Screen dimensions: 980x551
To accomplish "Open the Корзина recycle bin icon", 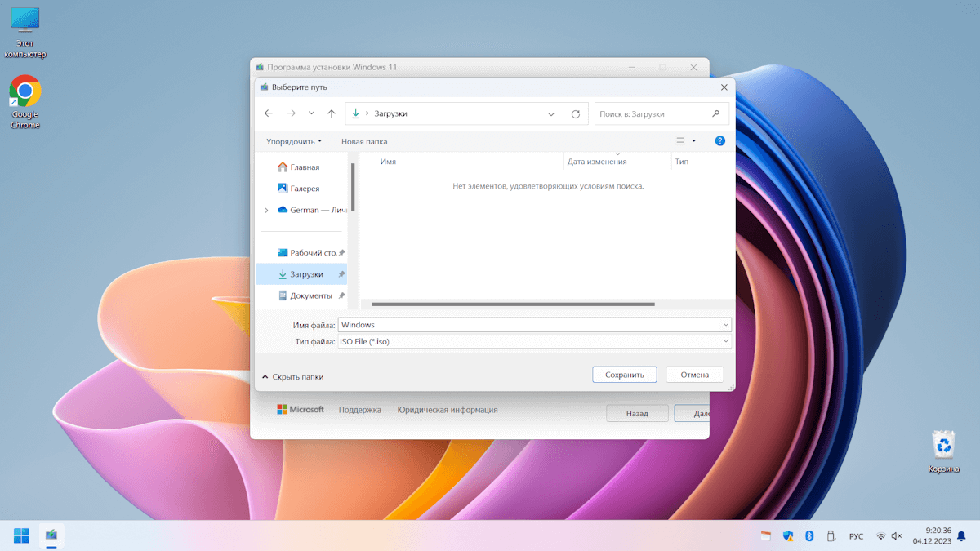I will click(x=943, y=451).
